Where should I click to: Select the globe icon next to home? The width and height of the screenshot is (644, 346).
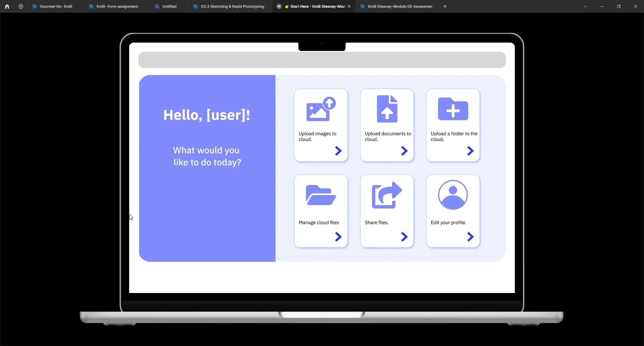click(20, 6)
